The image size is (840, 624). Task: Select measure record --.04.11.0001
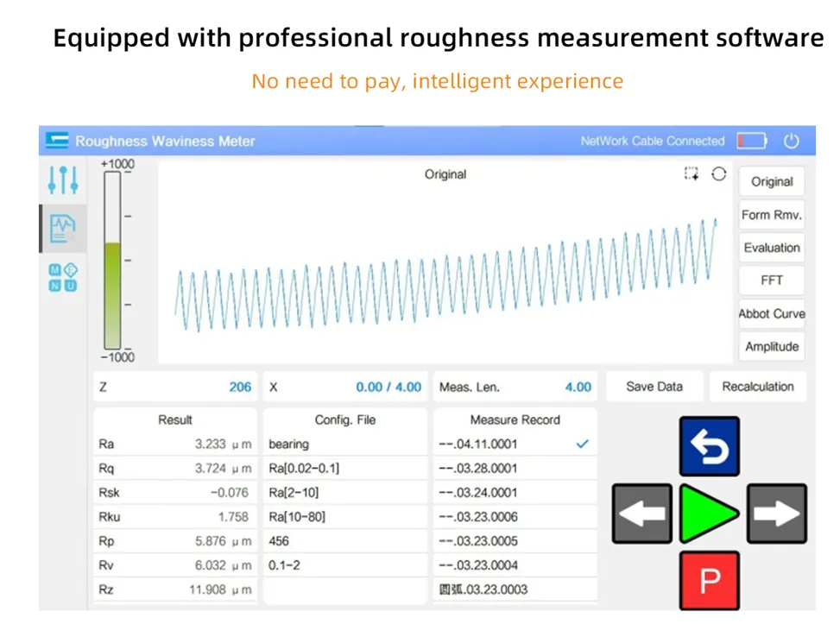(515, 444)
